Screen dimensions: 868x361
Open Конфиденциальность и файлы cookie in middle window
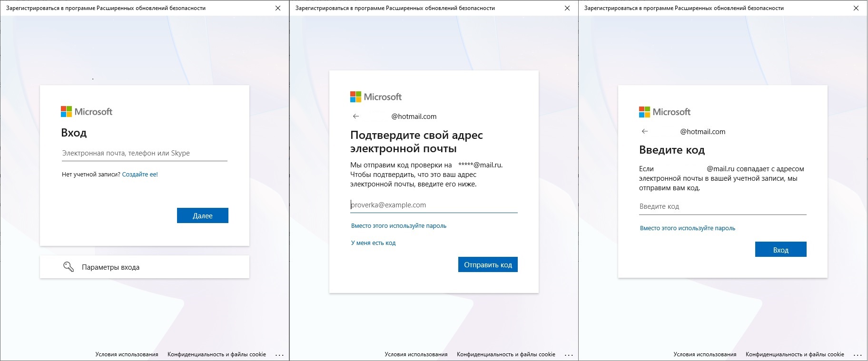[506, 354]
